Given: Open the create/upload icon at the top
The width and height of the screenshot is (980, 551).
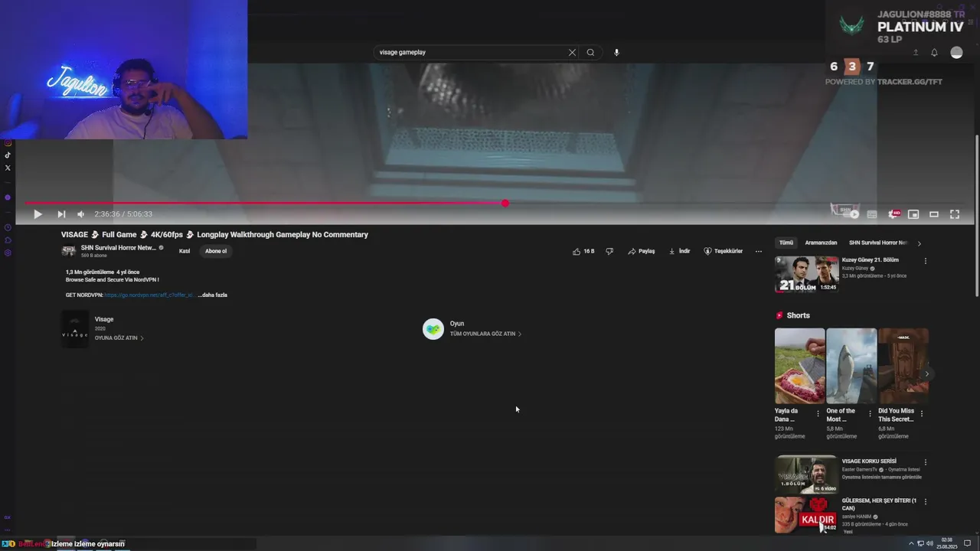Looking at the screenshot, I should click(915, 53).
